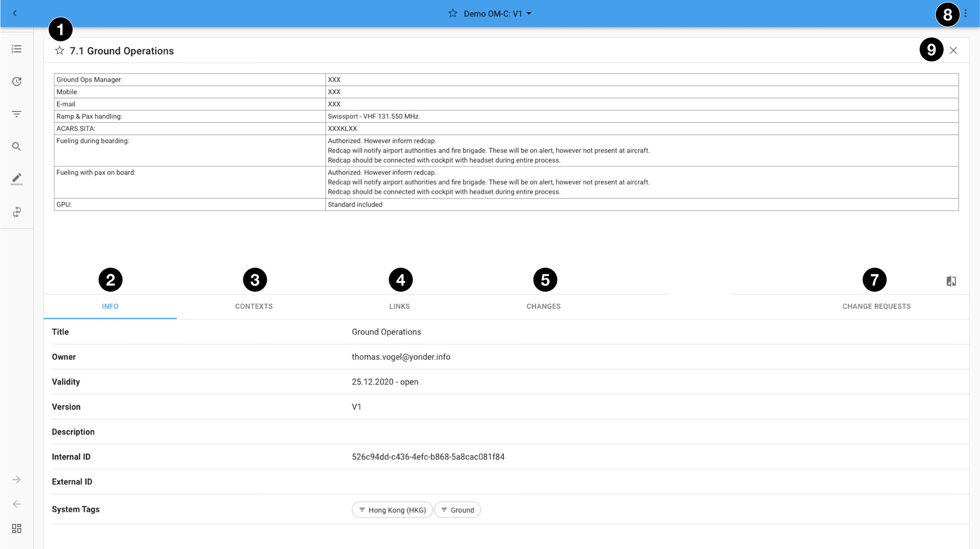Screen dimensions: 980x549
Task: Click the Swissport - VHF 131.550 MHz cell
Action: (642, 116)
